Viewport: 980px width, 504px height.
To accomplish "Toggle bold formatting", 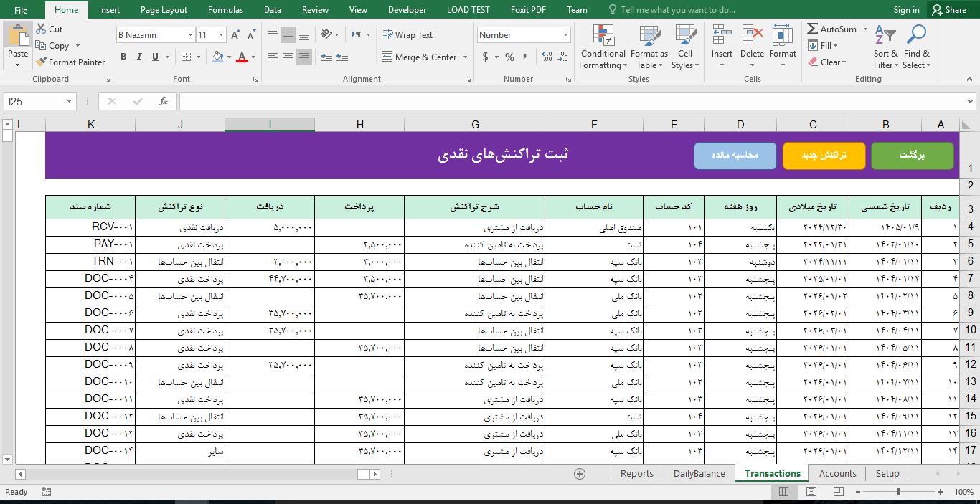I will [123, 56].
